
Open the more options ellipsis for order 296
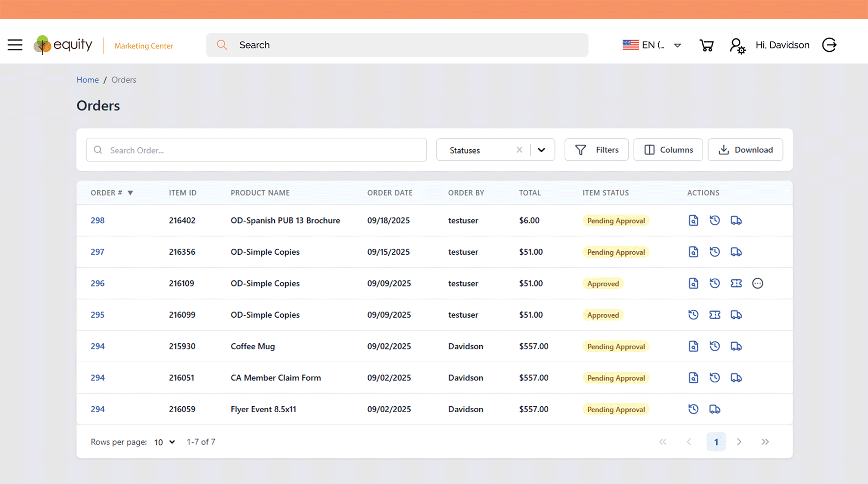(x=757, y=283)
